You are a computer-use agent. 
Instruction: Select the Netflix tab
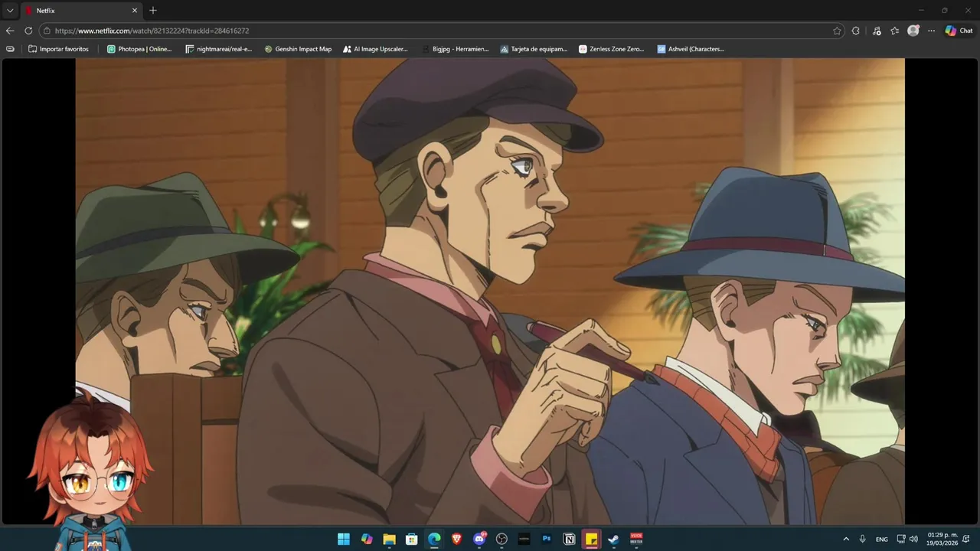coord(81,11)
